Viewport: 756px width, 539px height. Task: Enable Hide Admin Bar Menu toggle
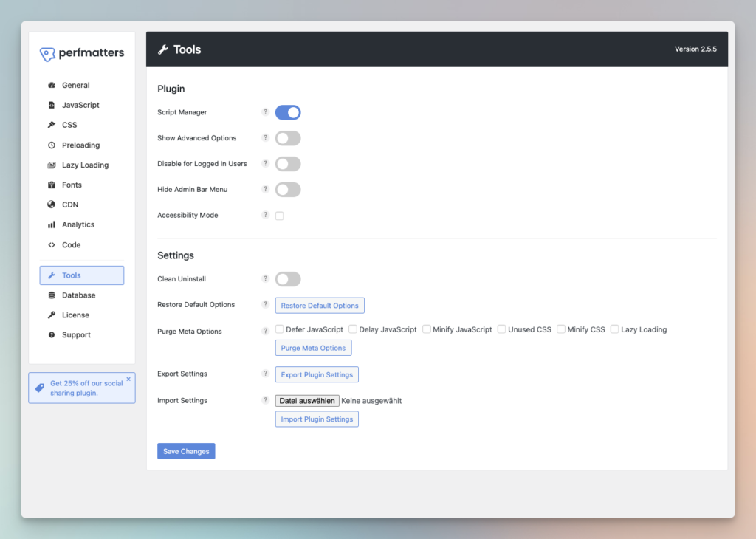[288, 190]
